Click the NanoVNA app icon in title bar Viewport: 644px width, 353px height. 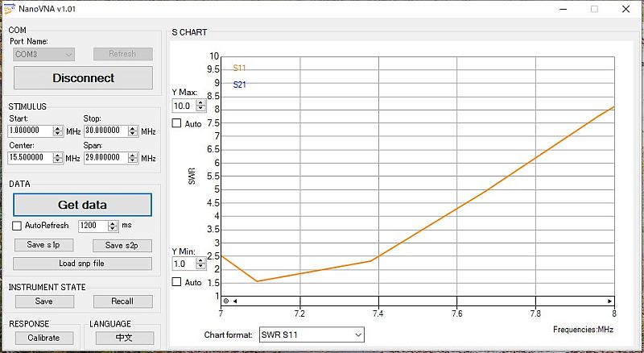[x=9, y=9]
